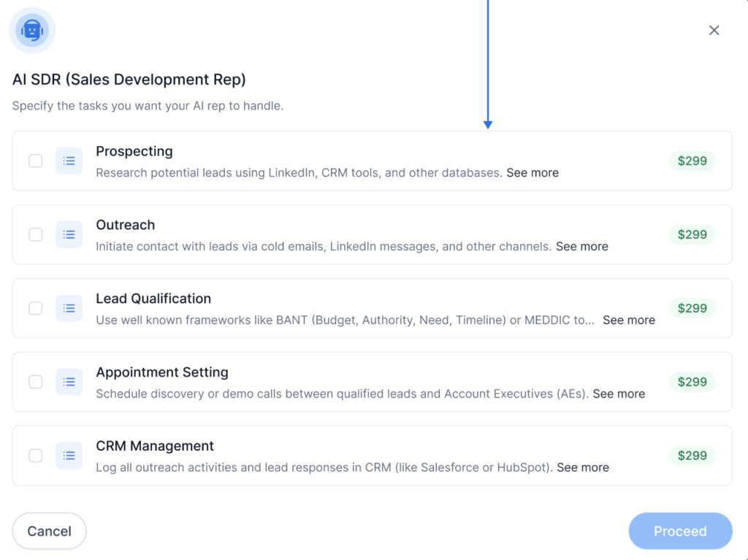Check the Prospecting task checkbox
The height and width of the screenshot is (560, 748).
point(35,161)
